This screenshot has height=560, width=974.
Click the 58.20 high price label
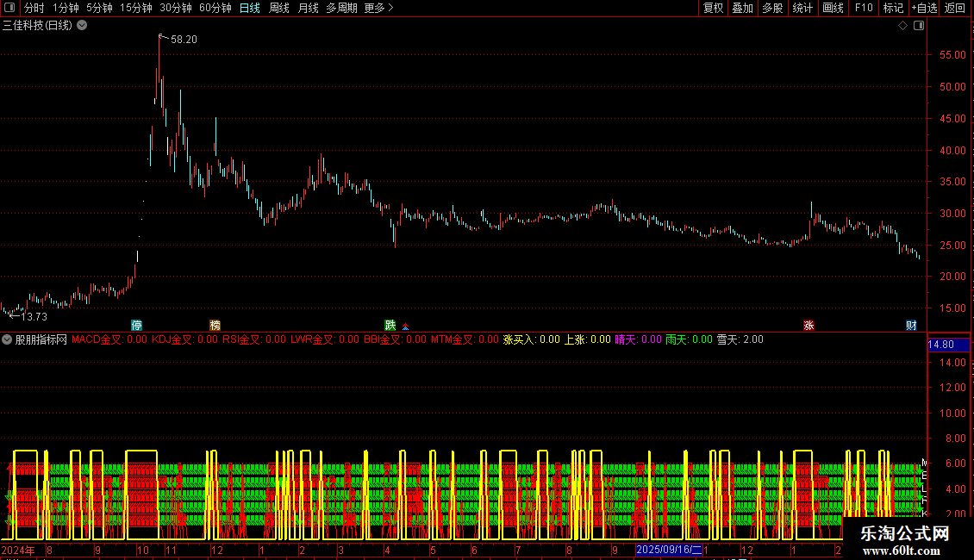[184, 40]
